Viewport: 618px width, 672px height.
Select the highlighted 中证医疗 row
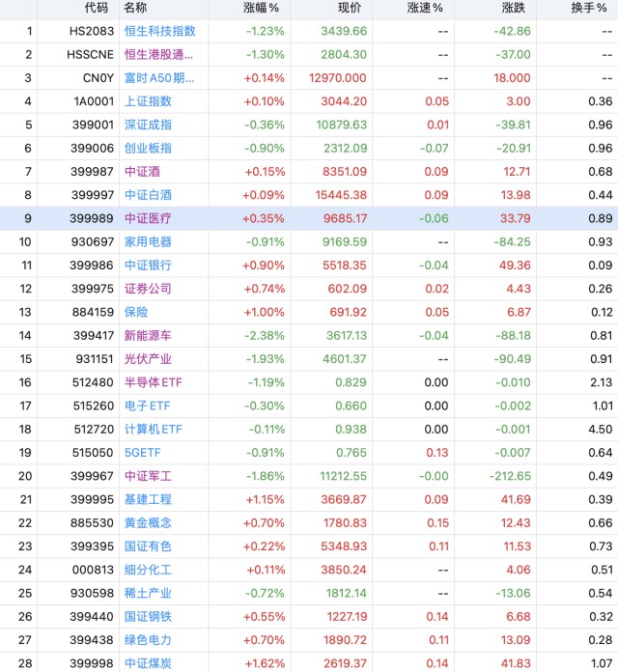309,218
